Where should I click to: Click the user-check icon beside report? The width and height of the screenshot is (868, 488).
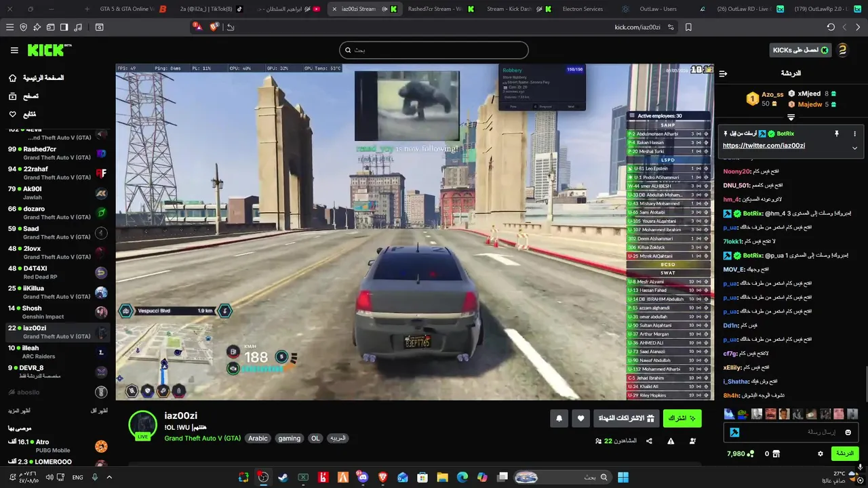click(x=692, y=441)
